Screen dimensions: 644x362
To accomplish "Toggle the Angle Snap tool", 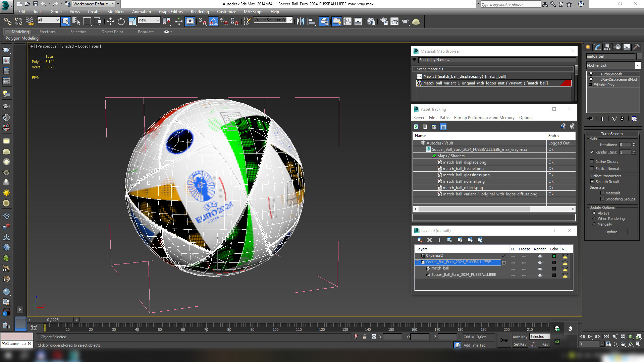I will pos(213,21).
